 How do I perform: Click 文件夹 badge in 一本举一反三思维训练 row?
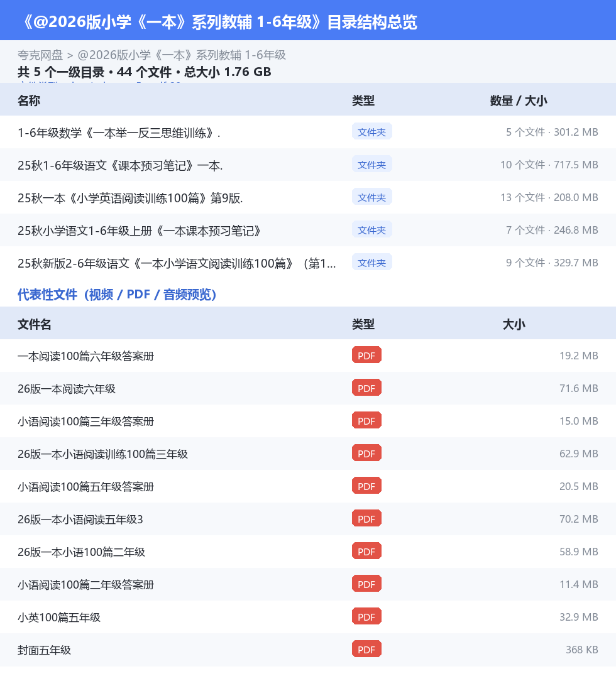pyautogui.click(x=371, y=132)
